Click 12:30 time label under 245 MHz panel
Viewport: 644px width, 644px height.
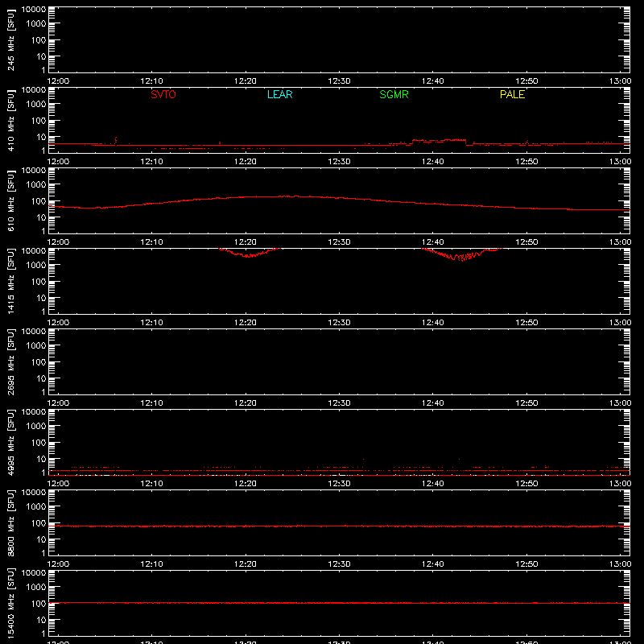tap(339, 81)
